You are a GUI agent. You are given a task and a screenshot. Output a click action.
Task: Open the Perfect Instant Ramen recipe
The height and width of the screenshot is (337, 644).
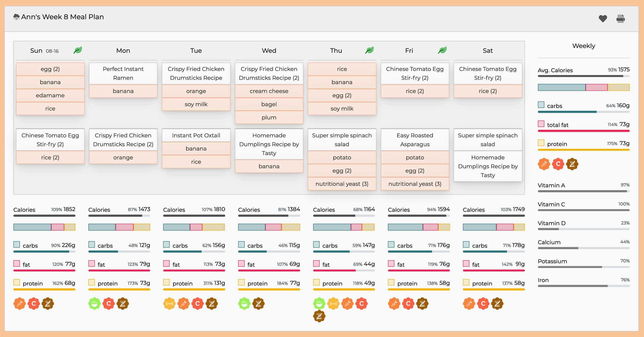[x=123, y=73]
